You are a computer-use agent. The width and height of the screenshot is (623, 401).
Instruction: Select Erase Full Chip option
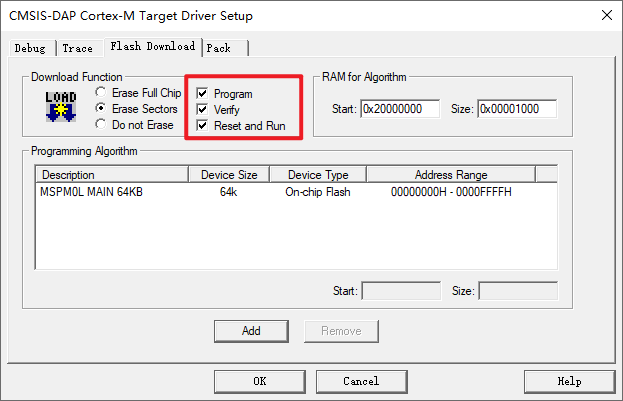click(101, 93)
